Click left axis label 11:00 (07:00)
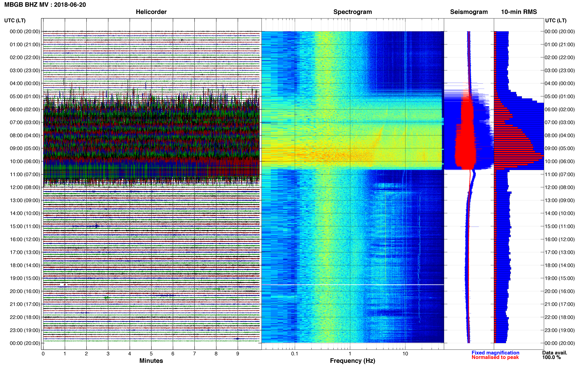 click(25, 174)
